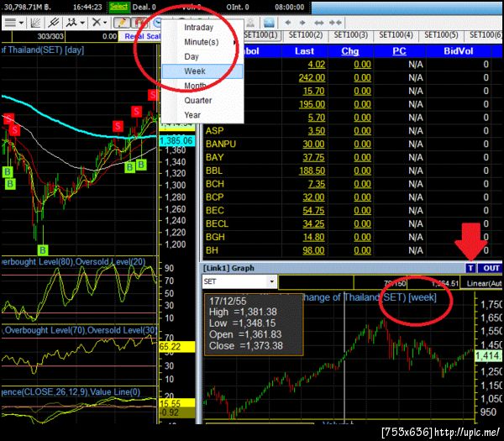Click the last price 98.00 for BH
Screen dimensions: 504x441
click(x=313, y=250)
